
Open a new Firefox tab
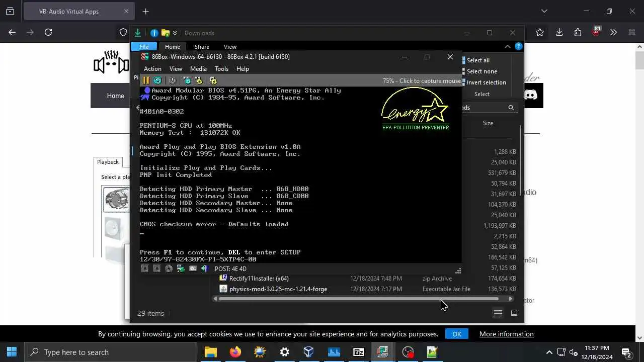point(145,11)
